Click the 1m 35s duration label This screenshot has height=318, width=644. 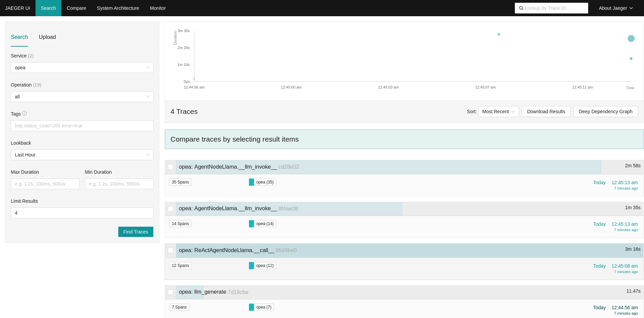pyautogui.click(x=632, y=207)
